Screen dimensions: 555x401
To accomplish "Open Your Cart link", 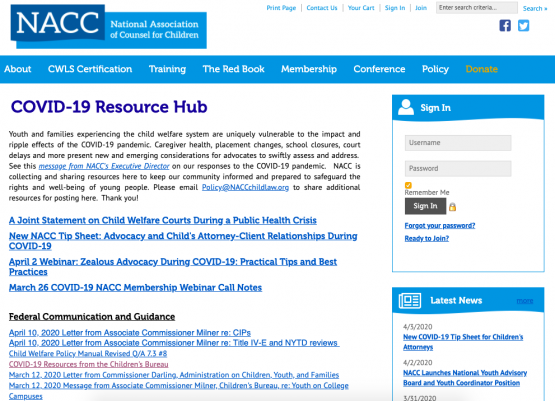I will point(361,8).
